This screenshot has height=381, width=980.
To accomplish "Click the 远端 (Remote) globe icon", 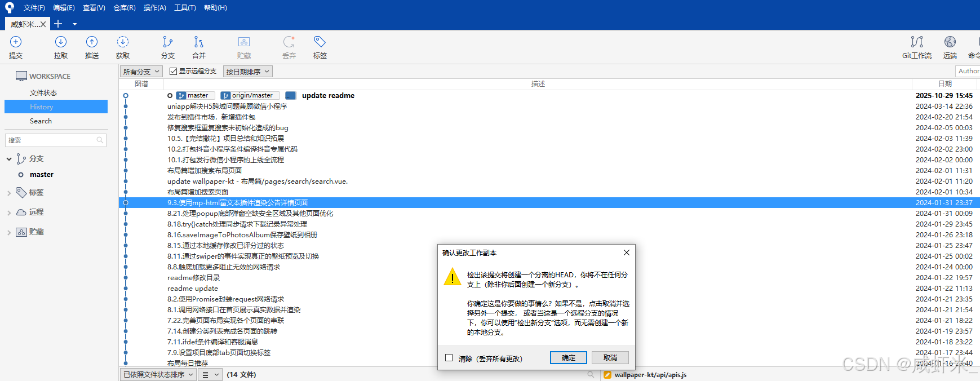I will click(950, 42).
